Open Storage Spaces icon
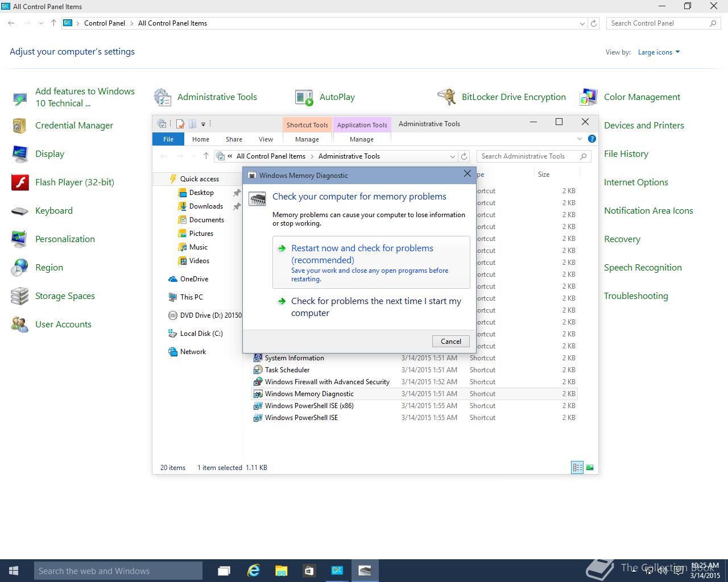Image resolution: width=728 pixels, height=582 pixels. [x=20, y=296]
